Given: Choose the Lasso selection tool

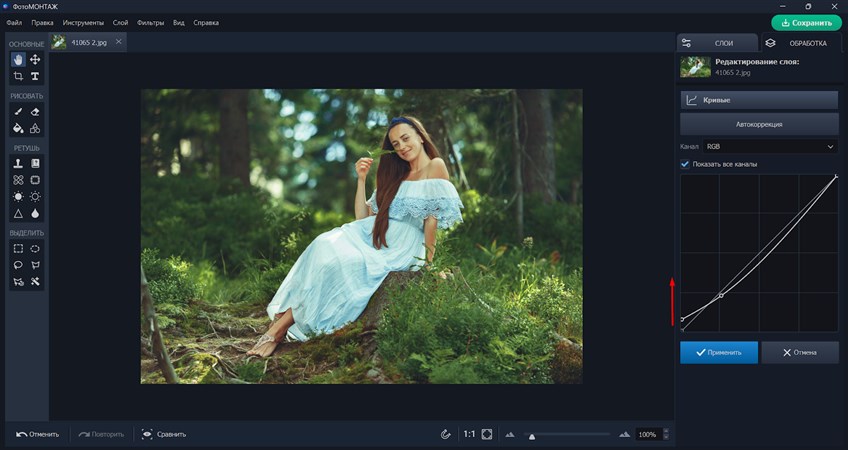Looking at the screenshot, I should coord(18,265).
